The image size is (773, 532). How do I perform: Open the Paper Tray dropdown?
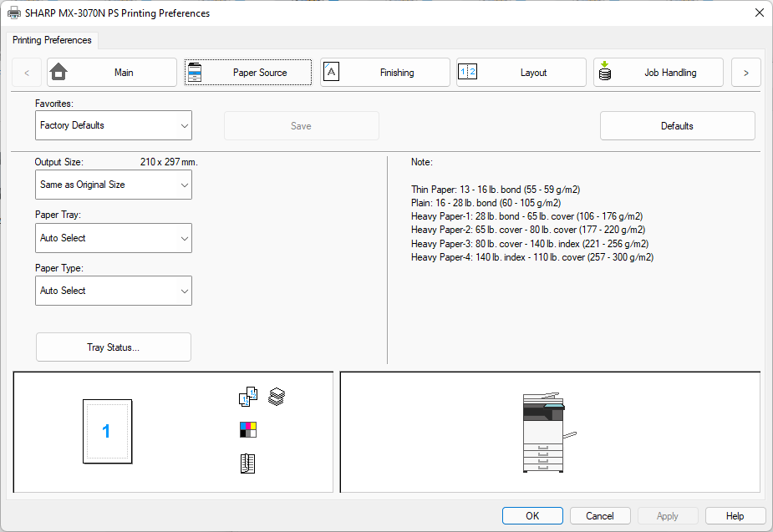coord(115,238)
